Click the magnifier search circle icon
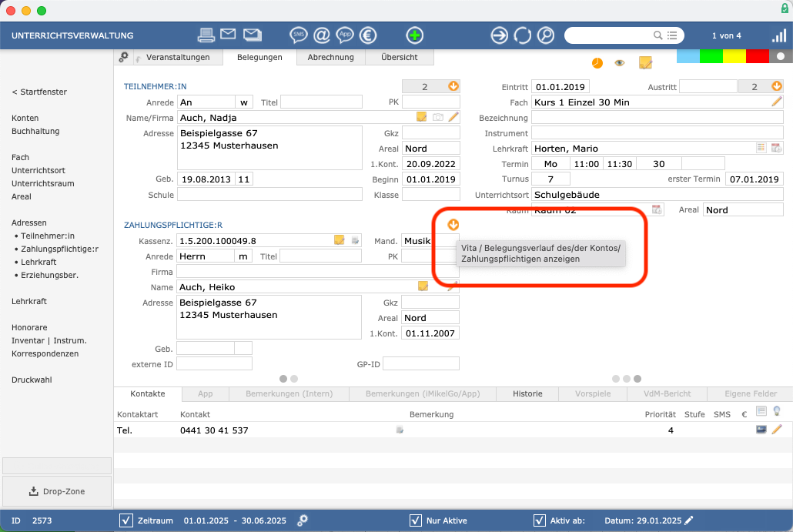This screenshot has height=532, width=793. tap(546, 35)
